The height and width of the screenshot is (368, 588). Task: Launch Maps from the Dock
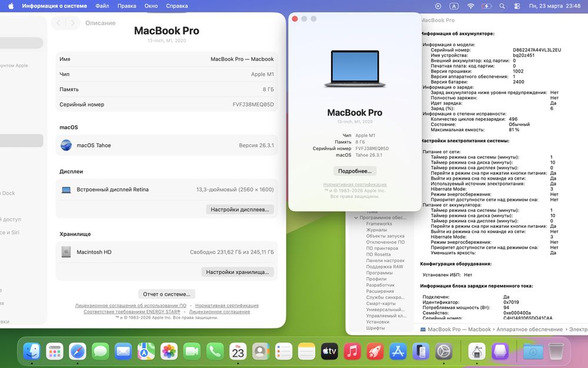146,352
